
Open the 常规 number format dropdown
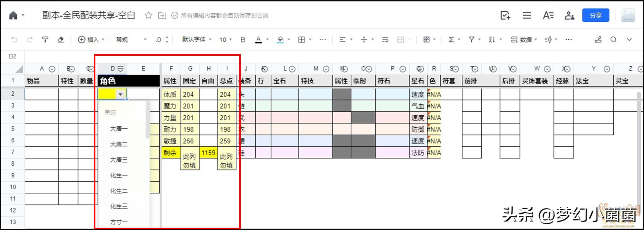tap(131, 40)
